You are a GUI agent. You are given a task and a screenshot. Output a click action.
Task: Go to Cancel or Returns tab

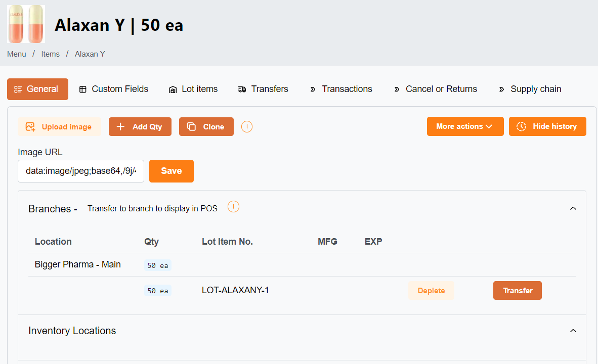[x=436, y=89]
